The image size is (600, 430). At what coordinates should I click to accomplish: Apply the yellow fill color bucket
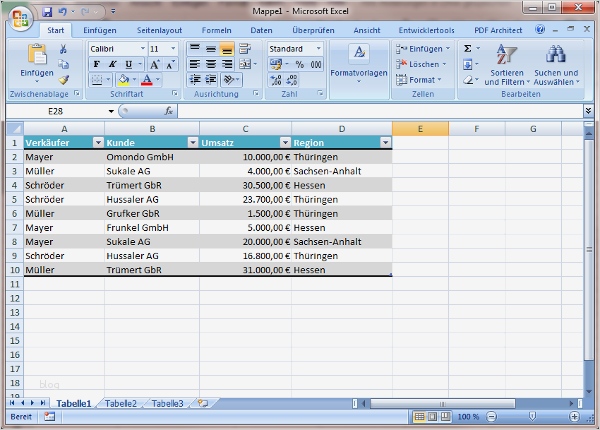point(123,80)
